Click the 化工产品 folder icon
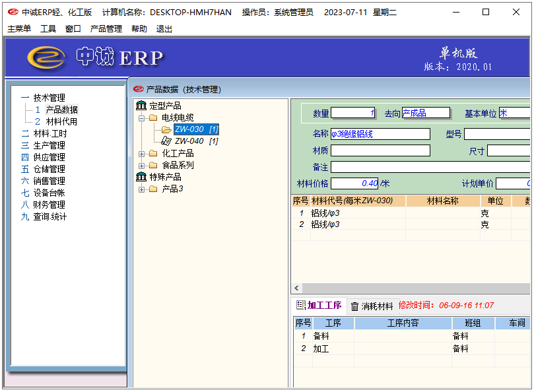The height and width of the screenshot is (392, 534). 153,153
